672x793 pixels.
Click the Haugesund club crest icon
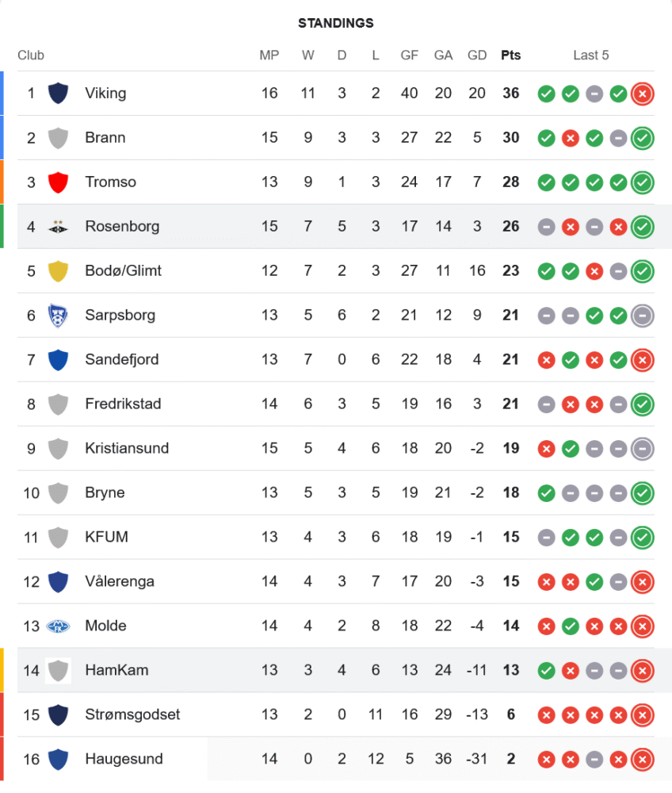pyautogui.click(x=57, y=760)
